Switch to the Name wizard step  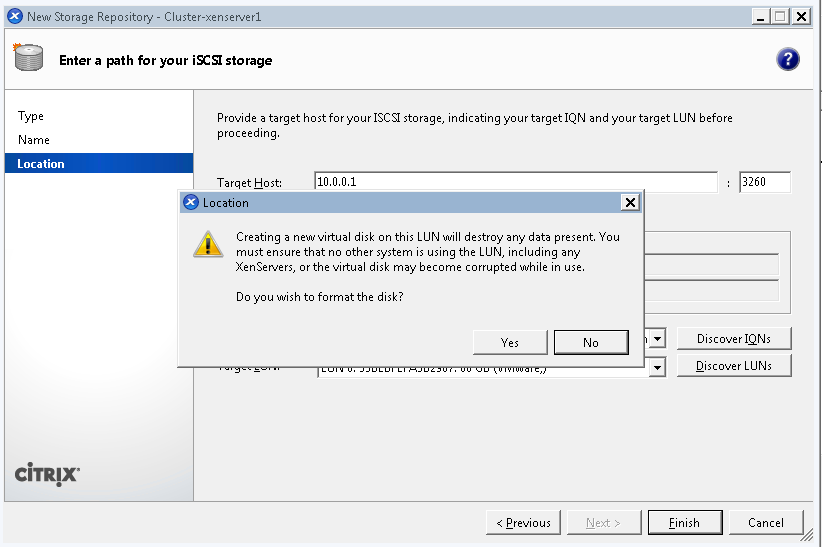(34, 140)
